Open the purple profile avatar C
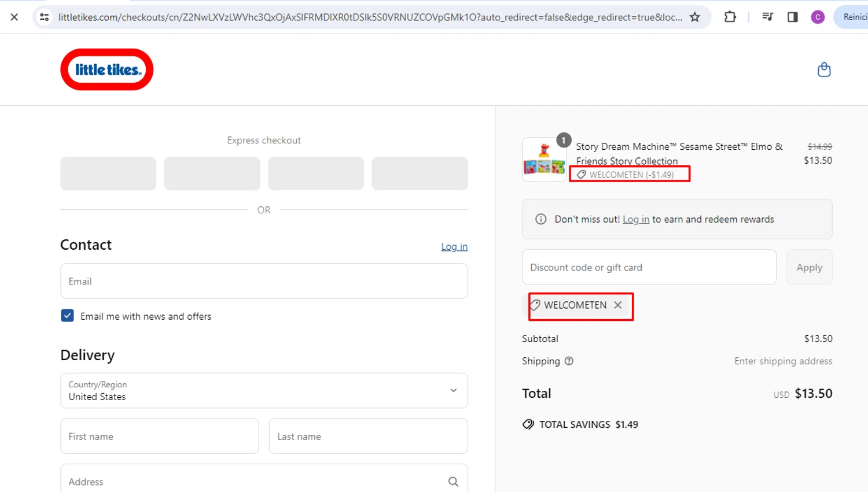Screen dimensions: 868x492 click(x=818, y=17)
